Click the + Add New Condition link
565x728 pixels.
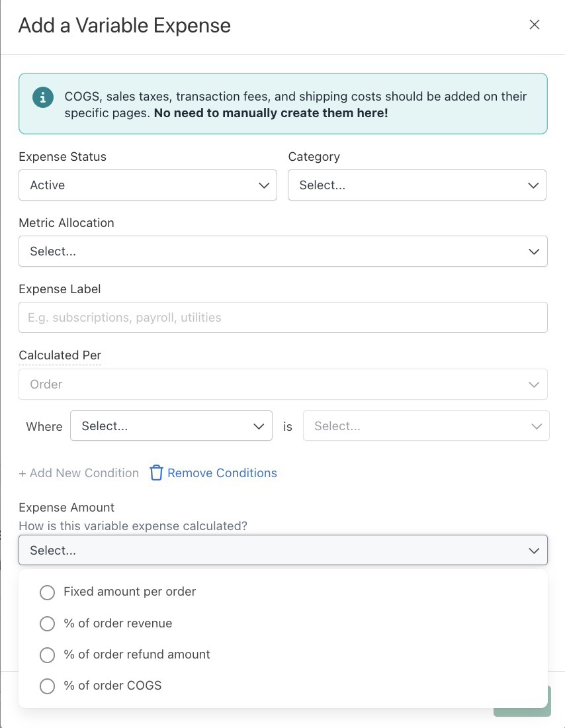coord(79,473)
